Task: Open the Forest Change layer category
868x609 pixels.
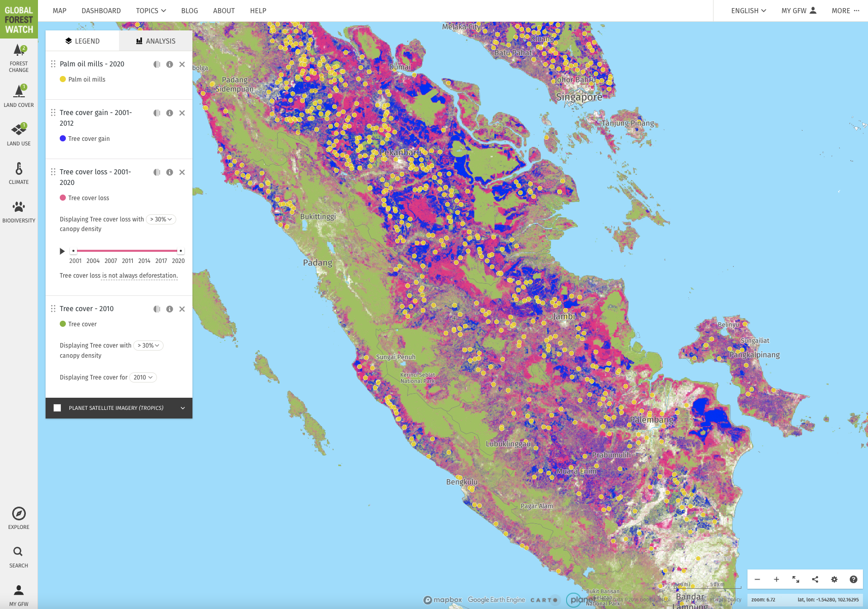Action: tap(19, 58)
